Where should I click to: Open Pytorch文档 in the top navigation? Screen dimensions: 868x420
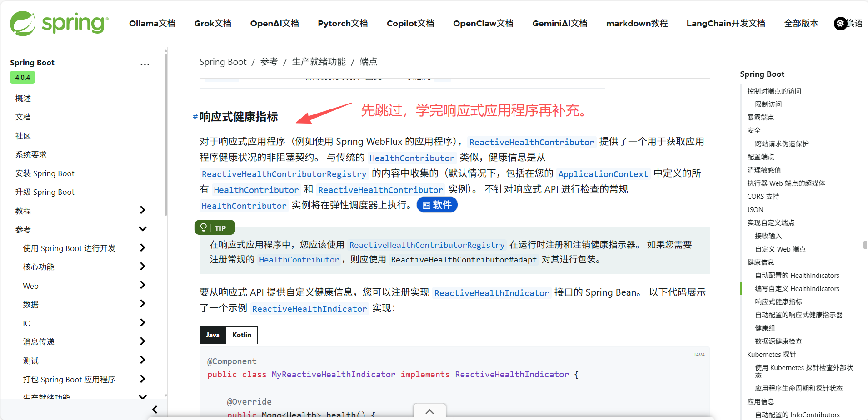tap(343, 23)
